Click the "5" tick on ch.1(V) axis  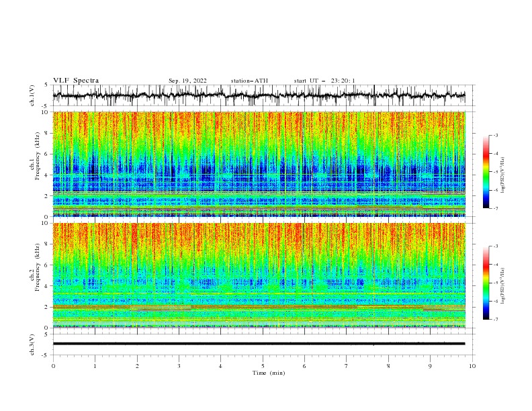click(x=47, y=85)
